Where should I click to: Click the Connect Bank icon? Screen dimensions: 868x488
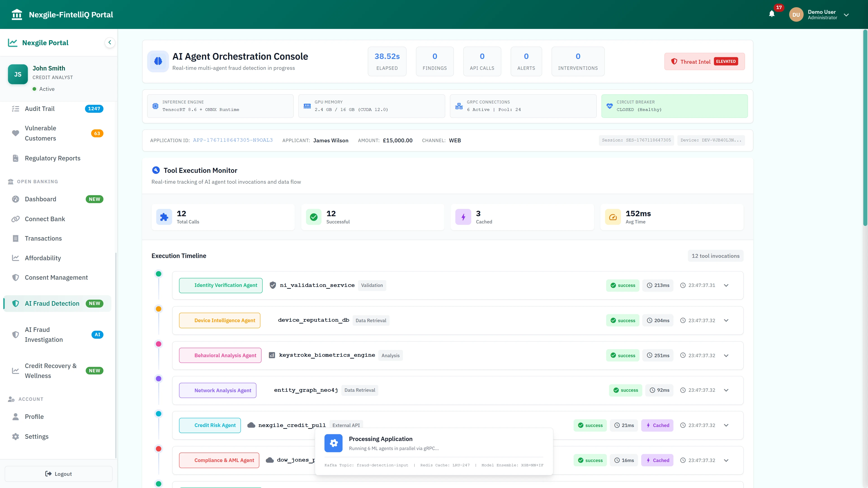tap(16, 219)
